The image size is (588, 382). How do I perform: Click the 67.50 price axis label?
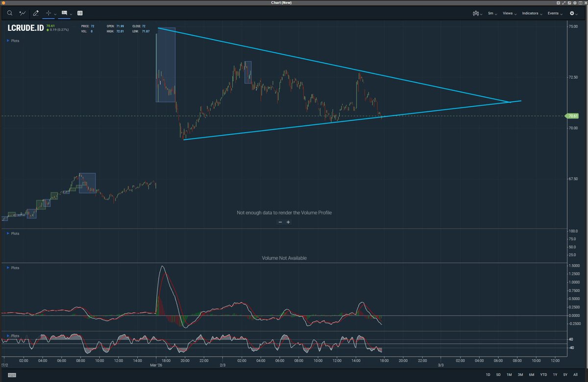(572, 179)
